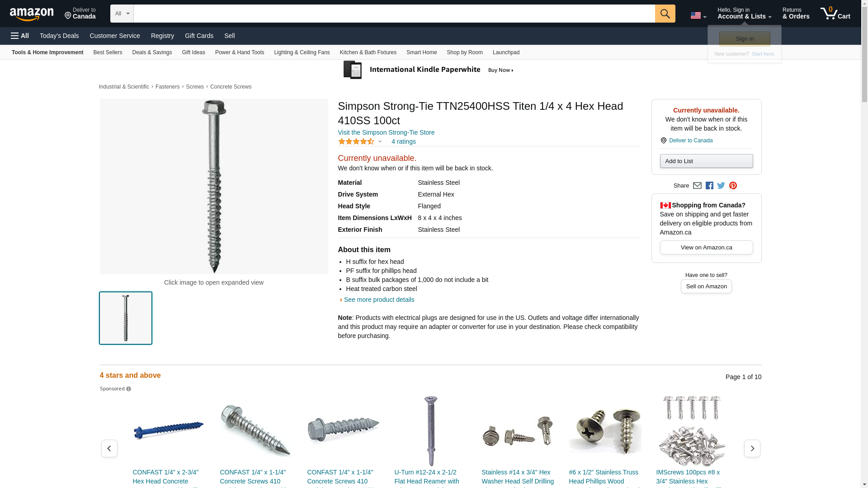This screenshot has height=488, width=868.
Task: Open the country flag language selector
Action: point(698,15)
